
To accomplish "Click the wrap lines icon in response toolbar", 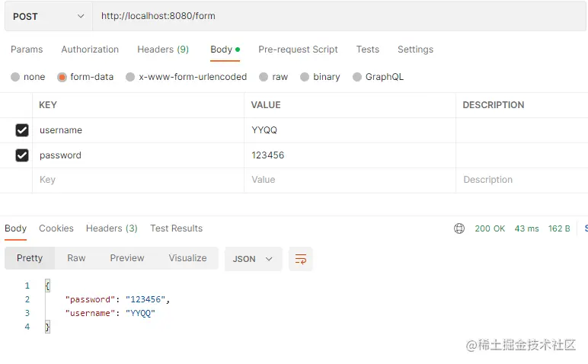I will tap(301, 259).
